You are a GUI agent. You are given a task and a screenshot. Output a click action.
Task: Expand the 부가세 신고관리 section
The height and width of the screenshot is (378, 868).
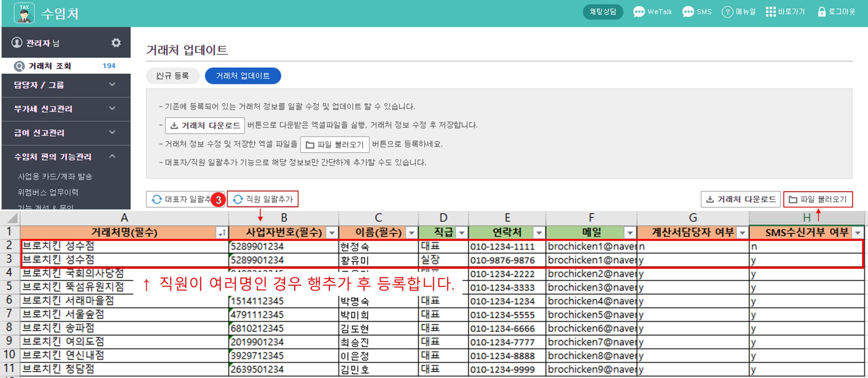click(112, 108)
